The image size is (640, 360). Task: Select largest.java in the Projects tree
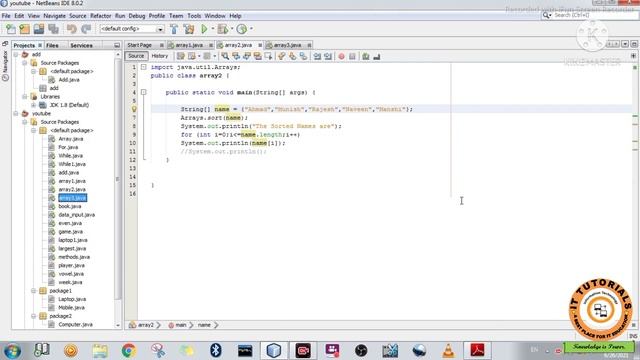[x=72, y=249]
